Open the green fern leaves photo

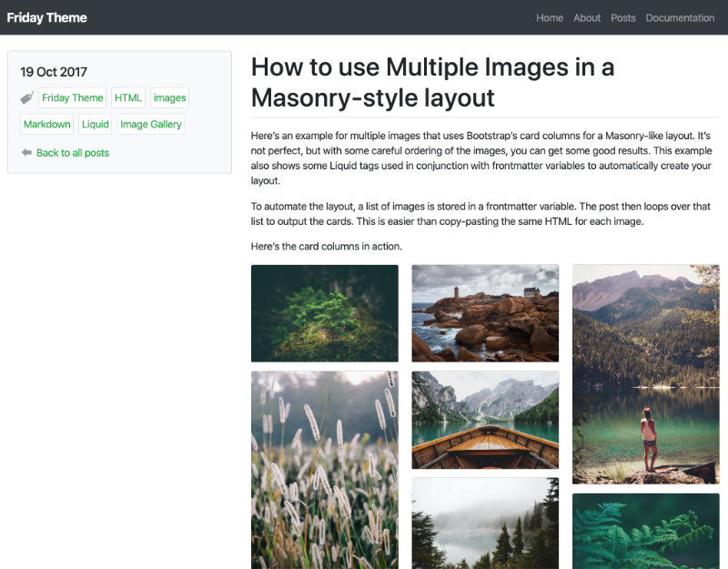(x=646, y=532)
